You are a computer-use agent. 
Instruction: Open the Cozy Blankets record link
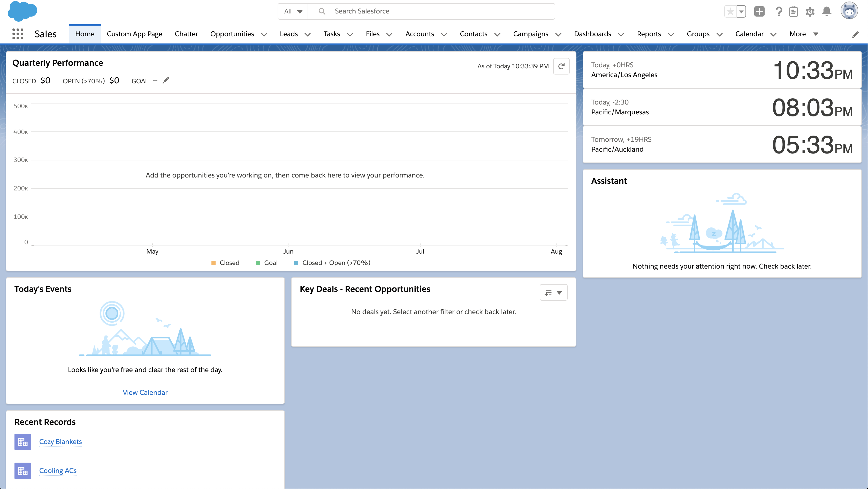point(60,441)
